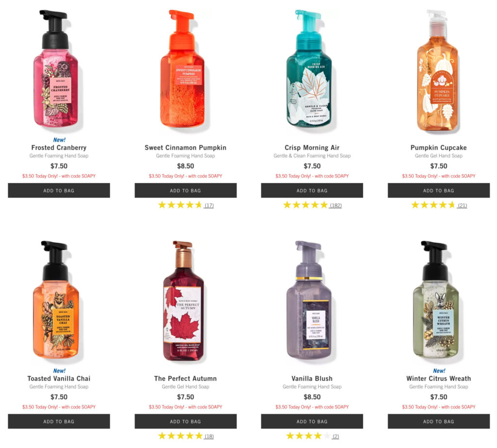View the 21 reviews for Pumpkin Cupcake

[x=462, y=205]
